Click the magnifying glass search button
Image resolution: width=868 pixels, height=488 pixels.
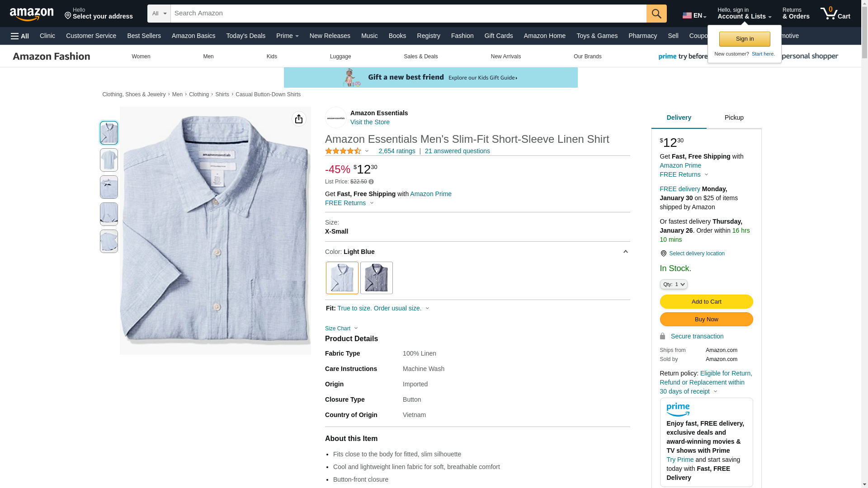point(656,14)
